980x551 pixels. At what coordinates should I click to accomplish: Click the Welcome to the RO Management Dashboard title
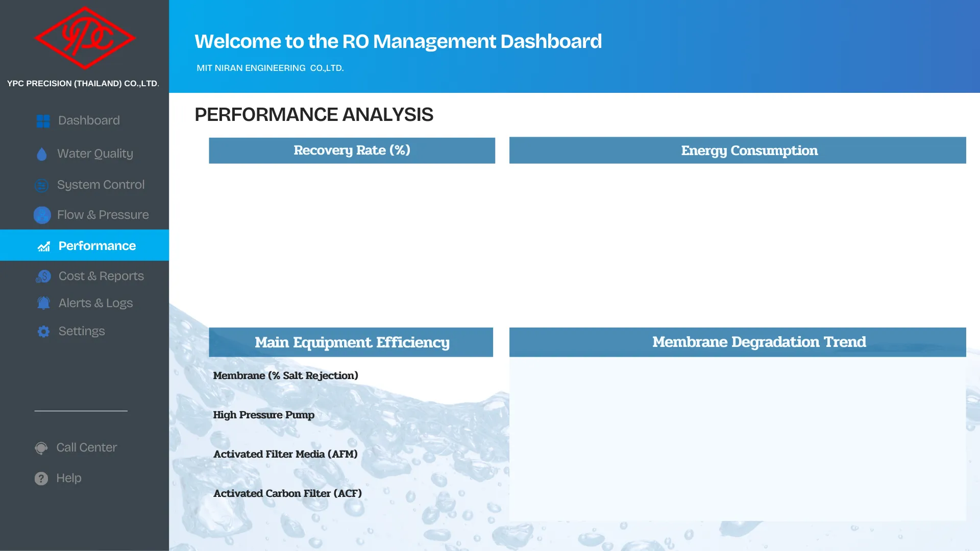pos(398,41)
